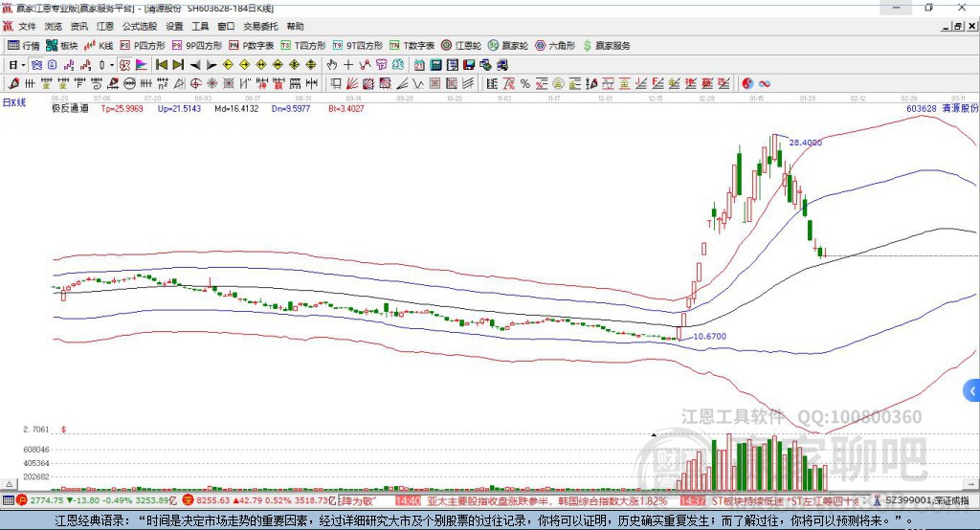The width and height of the screenshot is (980, 530).
Task: Open the 窗口 menu
Action: 226,26
